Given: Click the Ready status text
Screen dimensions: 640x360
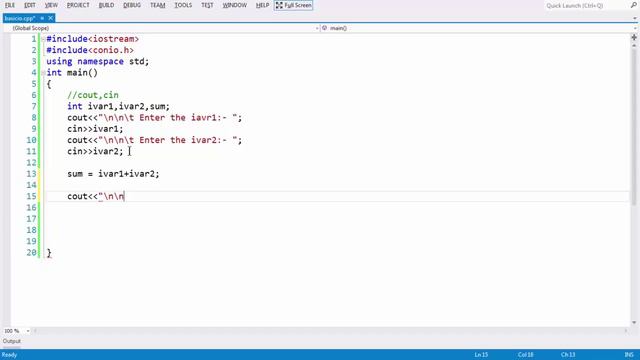Looking at the screenshot, I should 9,355.
